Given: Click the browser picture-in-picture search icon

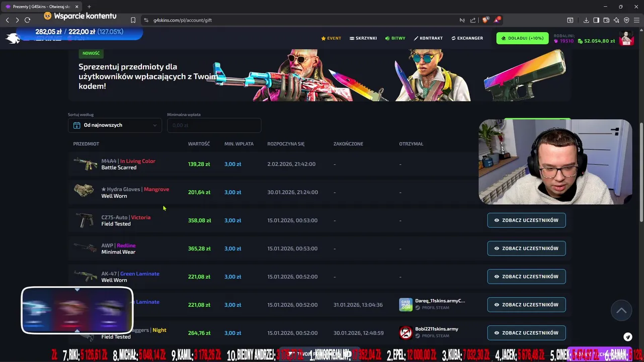Looking at the screenshot, I should pyautogui.click(x=570, y=20).
